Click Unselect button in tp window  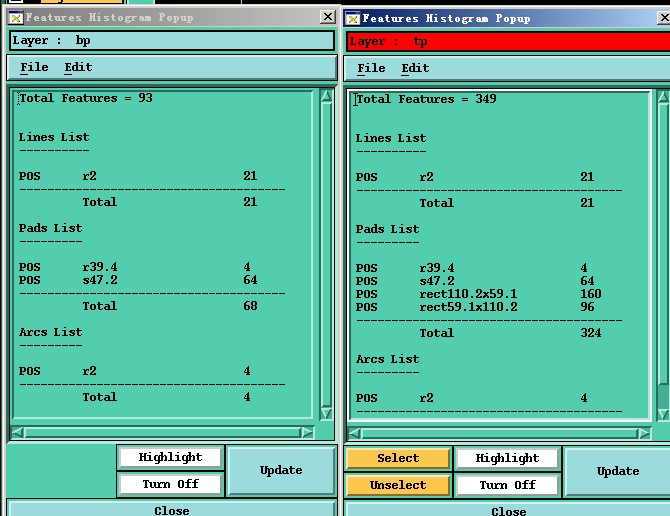tap(398, 485)
